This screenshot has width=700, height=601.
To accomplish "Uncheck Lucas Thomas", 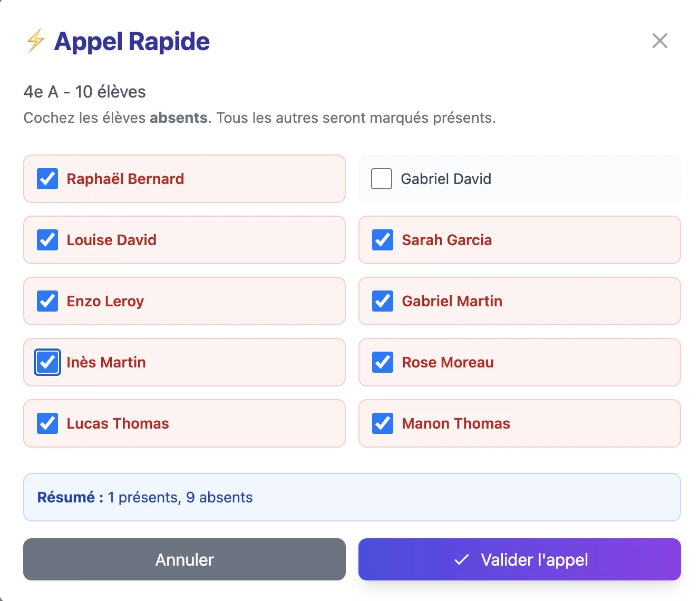I will pyautogui.click(x=47, y=423).
